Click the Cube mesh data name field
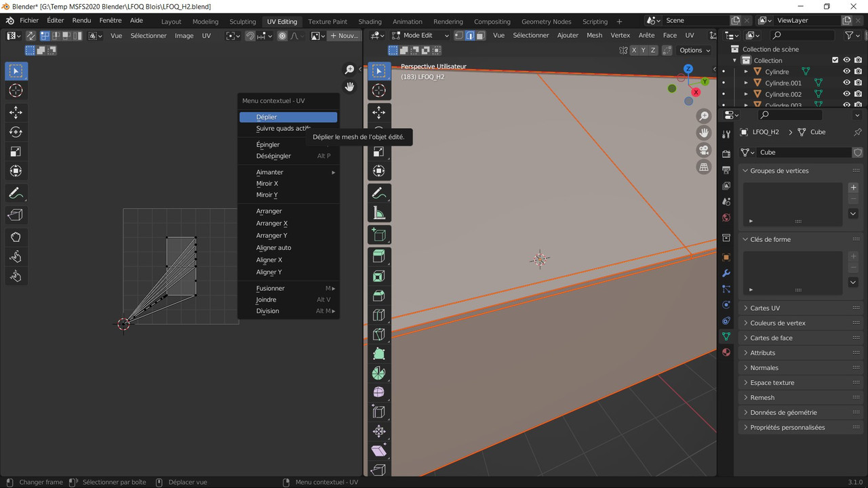 tap(804, 152)
